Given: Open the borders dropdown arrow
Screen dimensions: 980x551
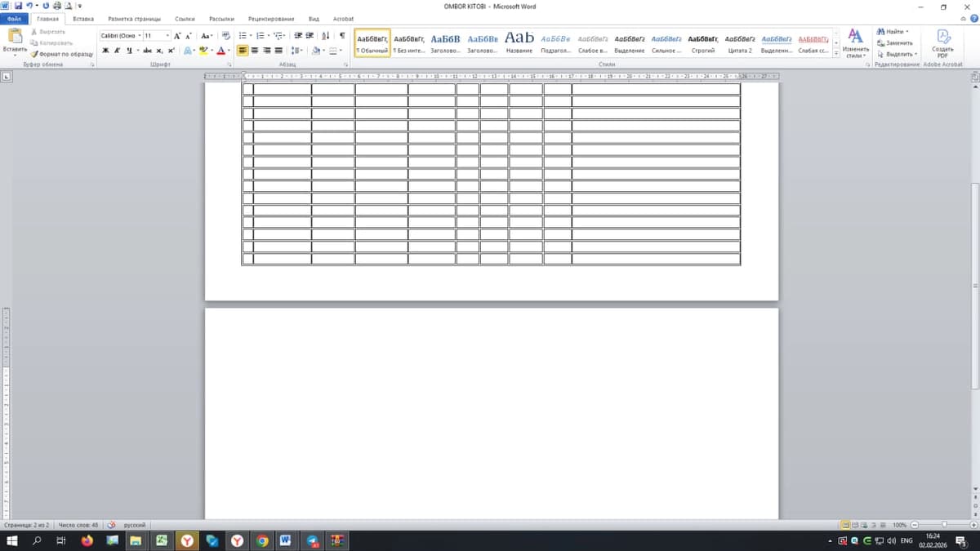Looking at the screenshot, I should pyautogui.click(x=341, y=51).
